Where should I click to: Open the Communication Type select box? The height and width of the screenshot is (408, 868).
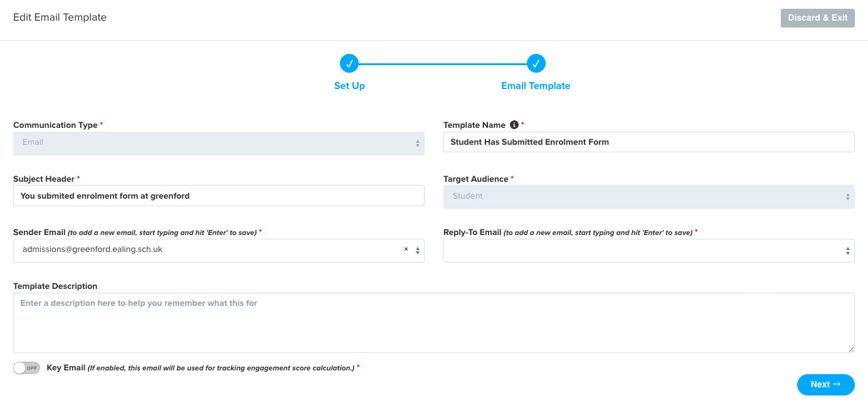(219, 143)
